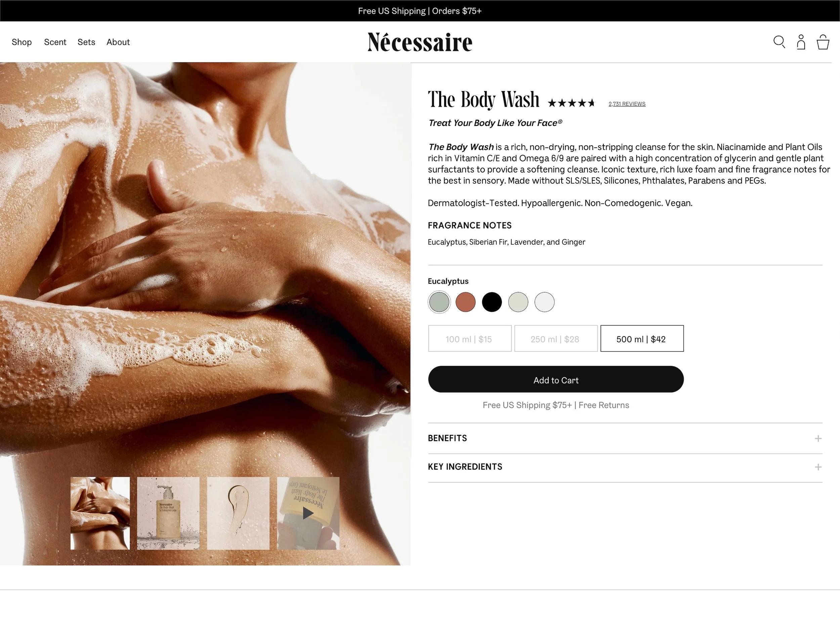Viewport: 840px width, 617px height.
Task: Click the star rating icons
Action: (571, 103)
